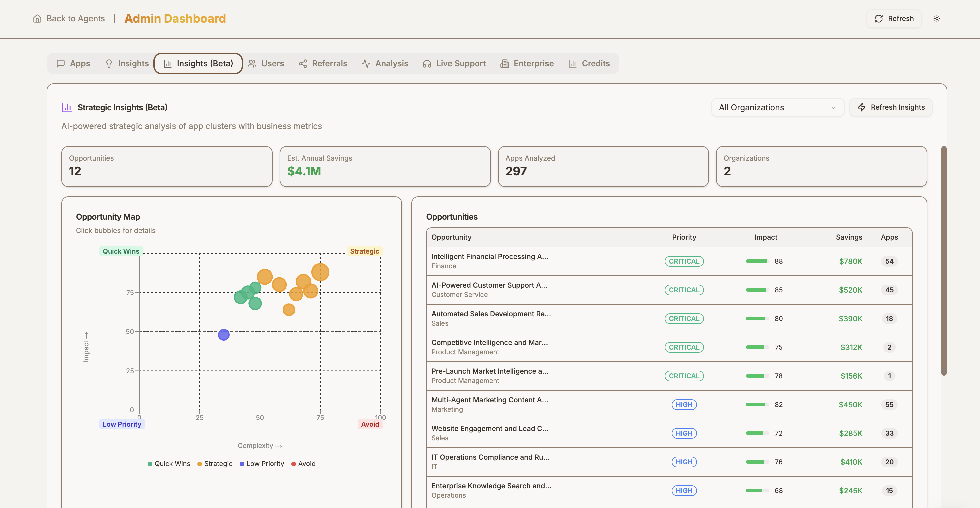Click the Refresh Insights button
The image size is (980, 508).
891,107
